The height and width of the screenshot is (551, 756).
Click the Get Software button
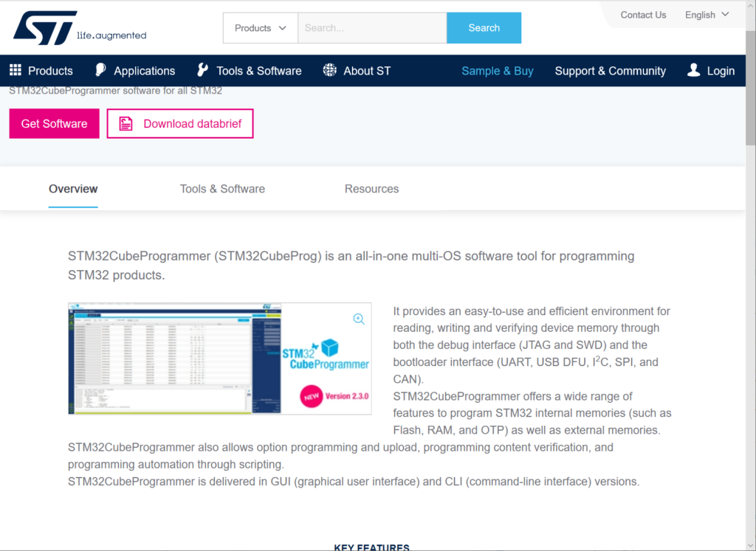tap(54, 123)
